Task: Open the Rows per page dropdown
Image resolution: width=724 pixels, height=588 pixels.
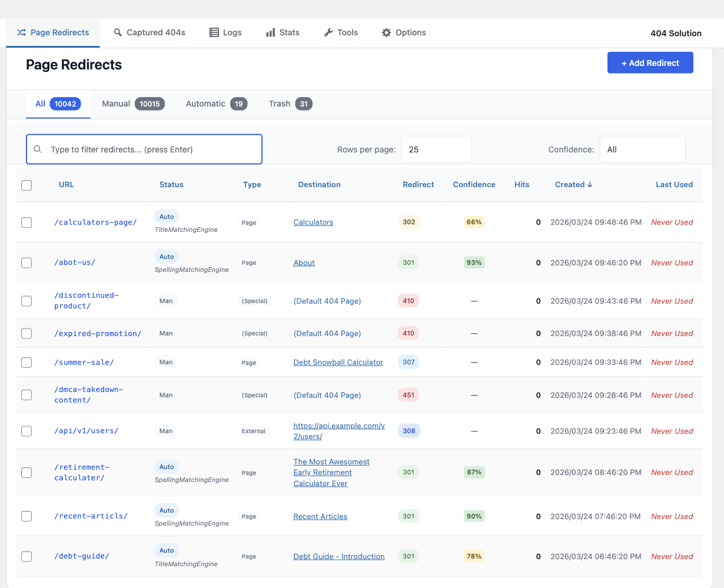Action: point(436,149)
